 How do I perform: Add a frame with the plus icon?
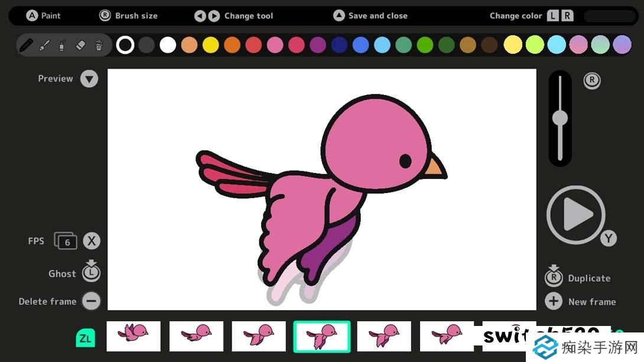coord(553,301)
